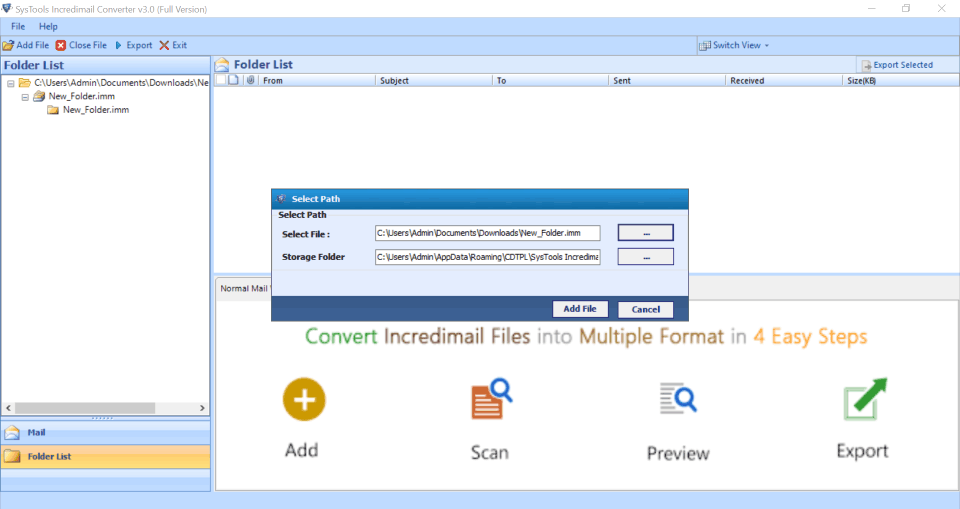Open the Switch View dropdown
This screenshot has height=509, width=960.
tap(734, 45)
